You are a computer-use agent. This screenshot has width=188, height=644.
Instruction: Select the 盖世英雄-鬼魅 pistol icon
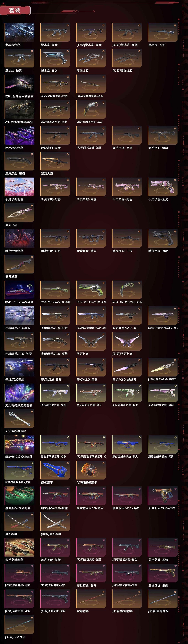click(x=163, y=573)
